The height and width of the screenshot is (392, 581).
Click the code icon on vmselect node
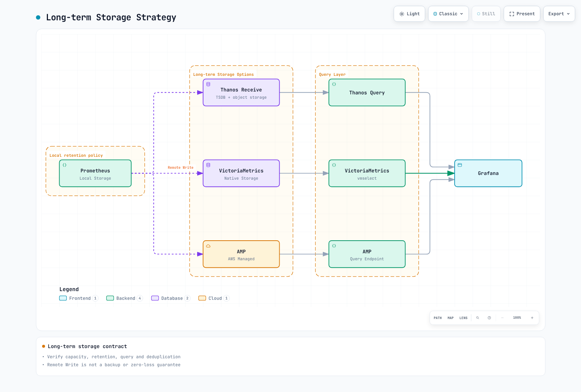pyautogui.click(x=334, y=165)
